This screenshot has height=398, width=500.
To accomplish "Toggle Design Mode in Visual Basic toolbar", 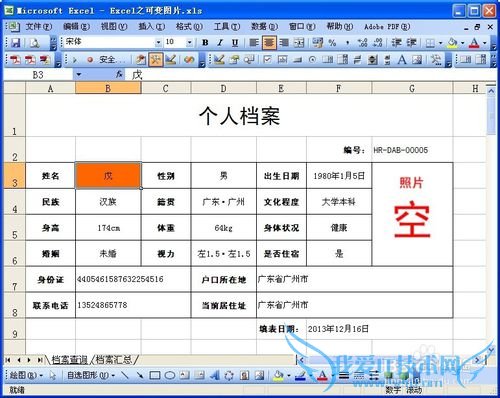I will coord(171,60).
